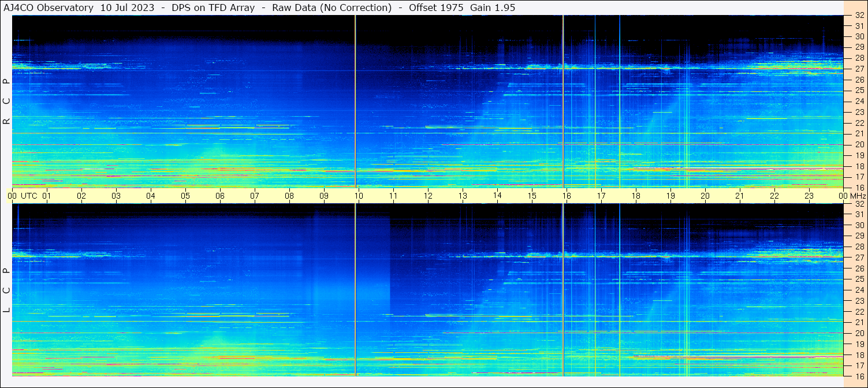Click 20 MHz label on LCP frequency scale

859,333
